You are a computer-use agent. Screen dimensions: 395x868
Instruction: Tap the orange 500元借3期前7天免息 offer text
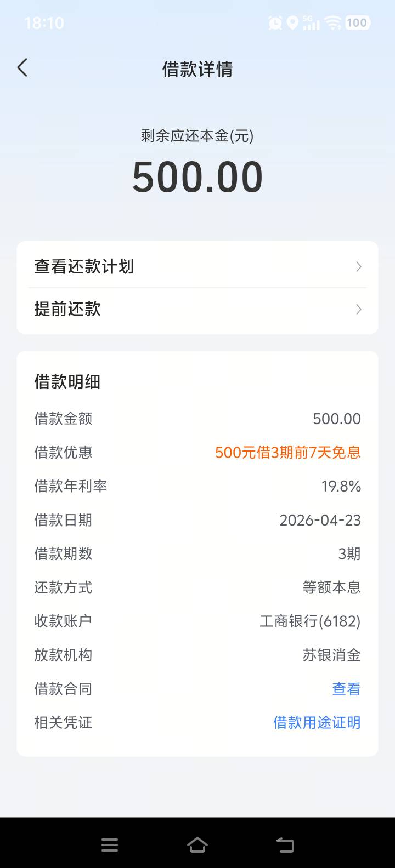(287, 453)
